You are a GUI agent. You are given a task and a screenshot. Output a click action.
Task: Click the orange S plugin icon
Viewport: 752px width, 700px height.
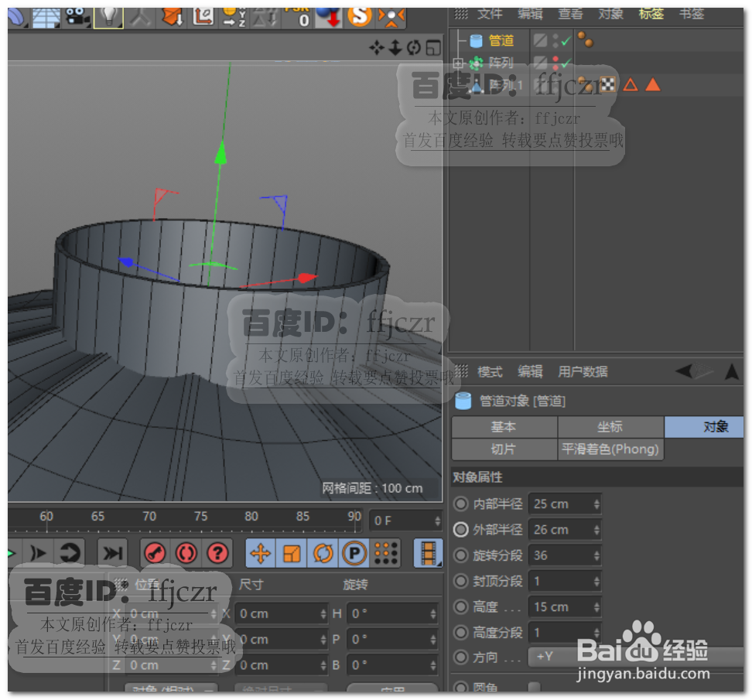tap(360, 16)
